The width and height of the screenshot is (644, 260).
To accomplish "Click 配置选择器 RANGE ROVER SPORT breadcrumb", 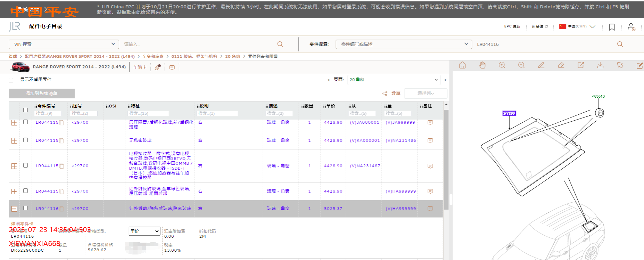I will pyautogui.click(x=80, y=56).
